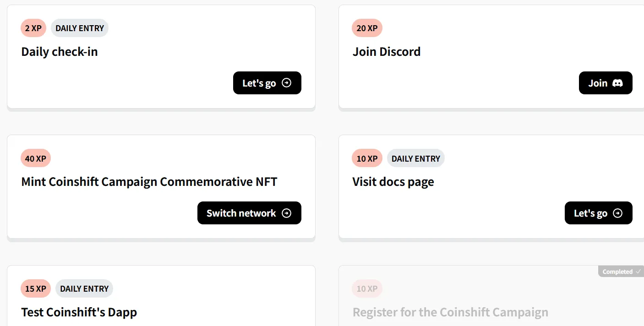Click arrow icon in Visit docs page button

point(618,213)
